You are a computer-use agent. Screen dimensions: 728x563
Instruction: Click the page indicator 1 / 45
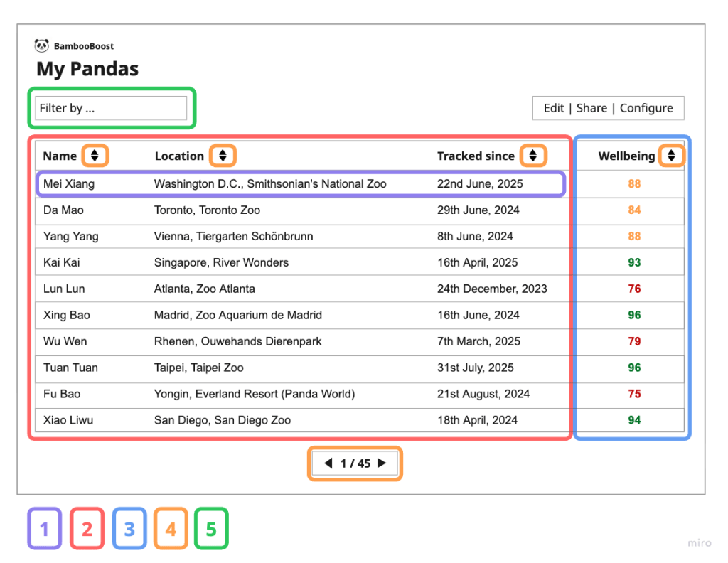click(355, 463)
